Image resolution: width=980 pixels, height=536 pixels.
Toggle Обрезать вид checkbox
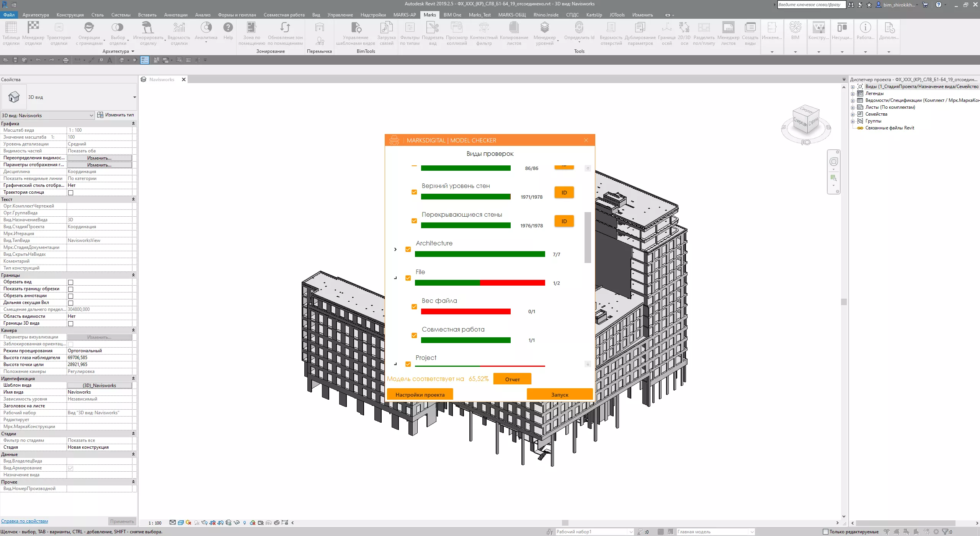[x=70, y=282]
